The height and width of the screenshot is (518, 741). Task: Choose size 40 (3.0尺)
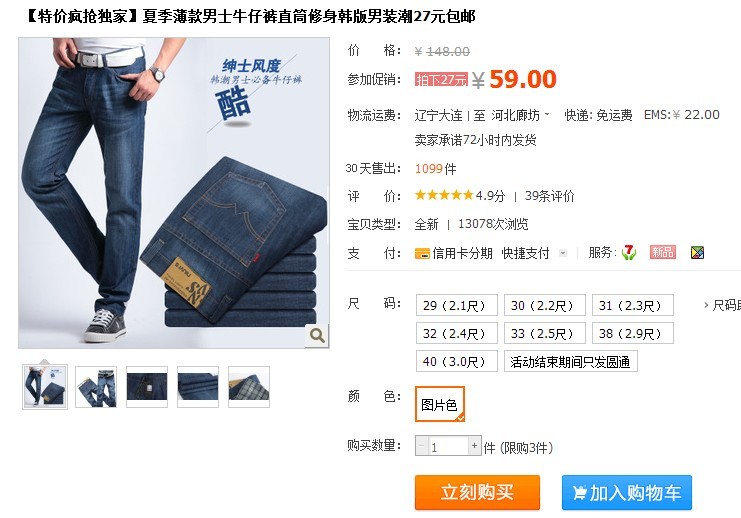tap(457, 361)
